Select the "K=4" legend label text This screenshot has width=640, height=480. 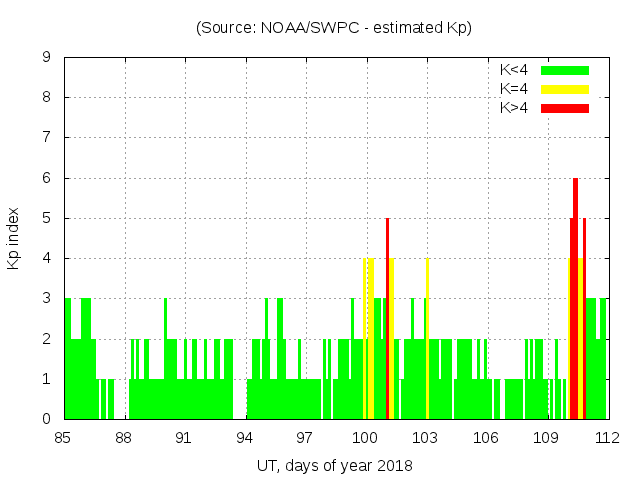[514, 89]
